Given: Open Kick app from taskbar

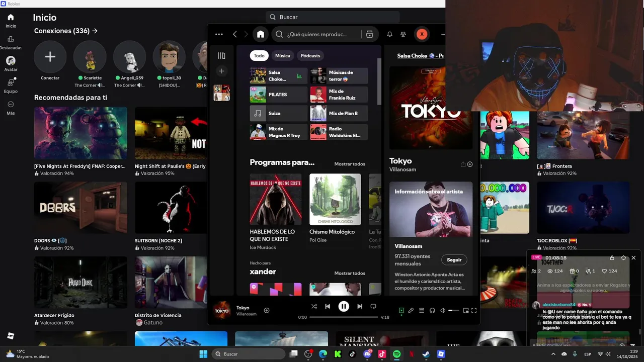Looking at the screenshot, I should 338,354.
